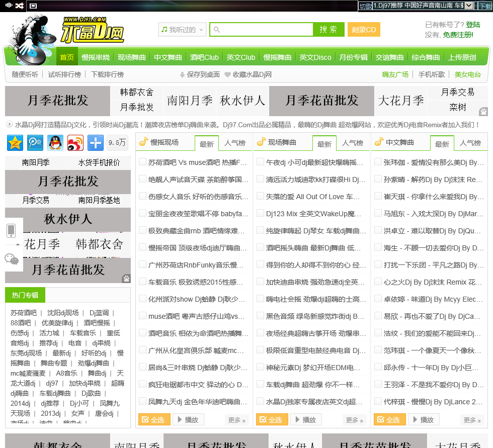Switch to 人气榜 tab in 中文舞曲 panel
Image resolution: width=493 pixels, height=448 pixels.
click(x=470, y=143)
